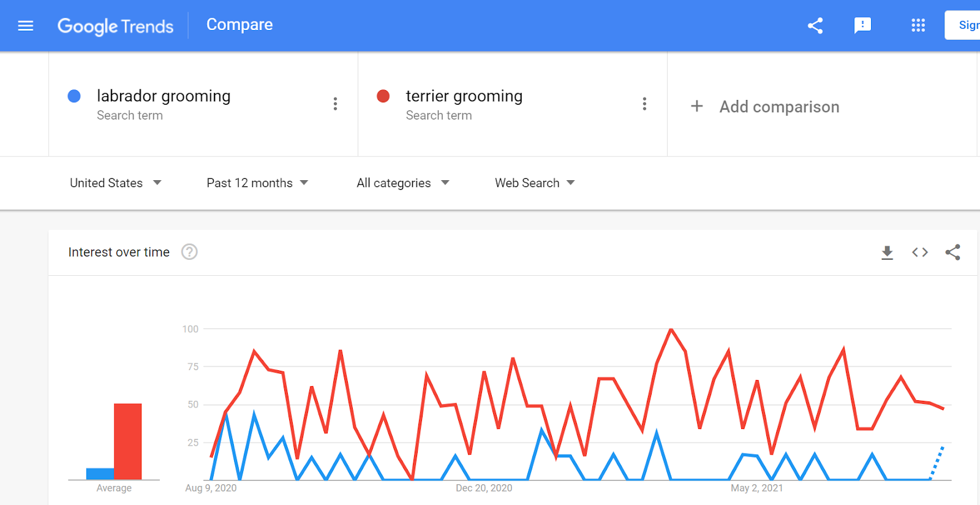Screen dimensions: 980x505
Task: Edit the labrador grooming search term
Action: click(164, 96)
